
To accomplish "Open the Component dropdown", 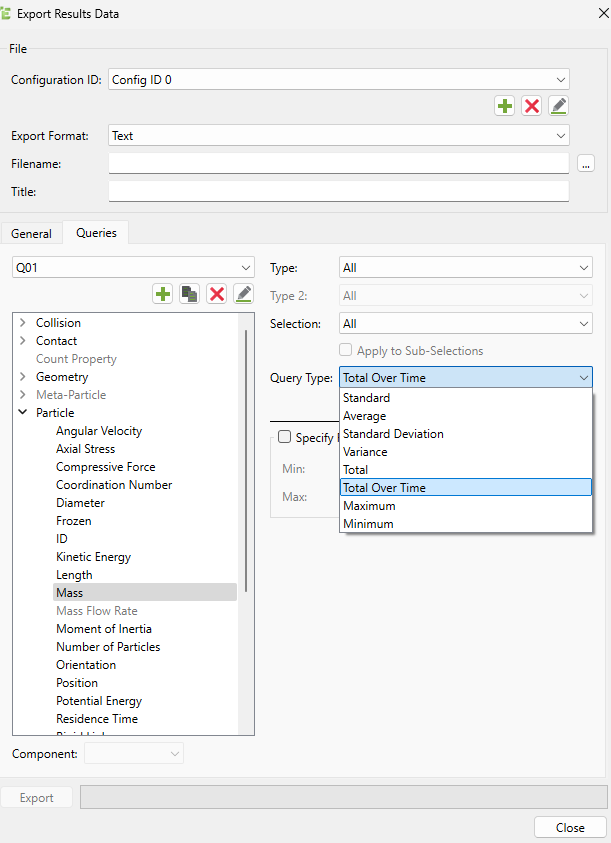I will click(x=134, y=753).
